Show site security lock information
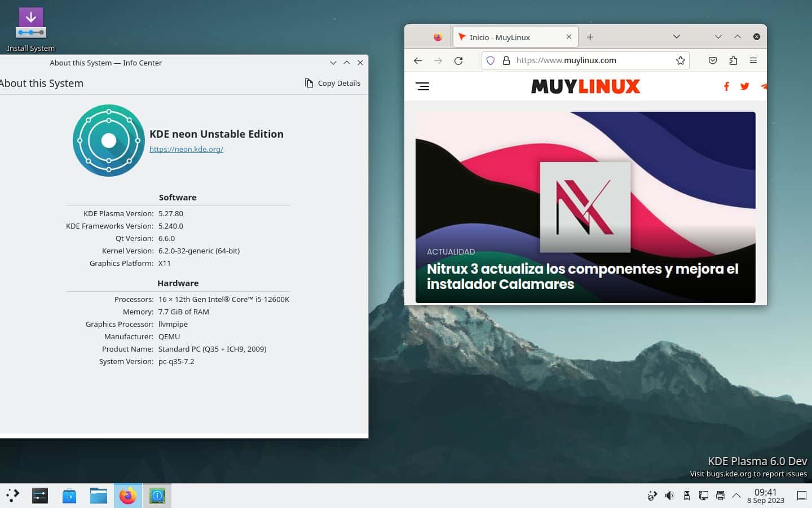The height and width of the screenshot is (508, 812). click(x=506, y=60)
